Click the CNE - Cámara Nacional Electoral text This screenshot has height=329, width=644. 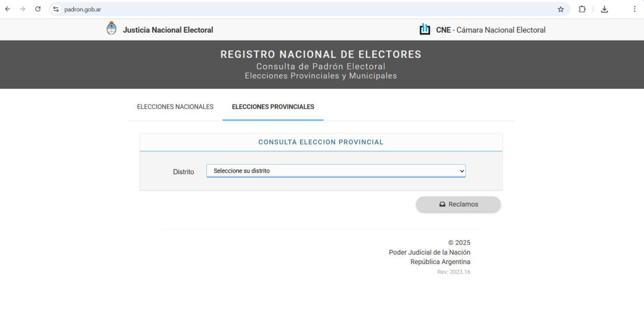[491, 30]
